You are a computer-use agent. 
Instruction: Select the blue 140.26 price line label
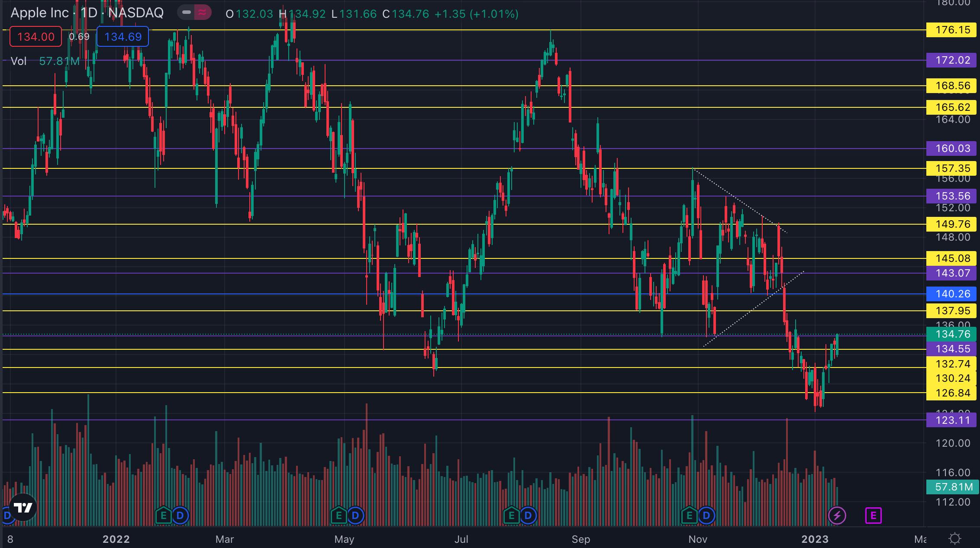coord(951,294)
